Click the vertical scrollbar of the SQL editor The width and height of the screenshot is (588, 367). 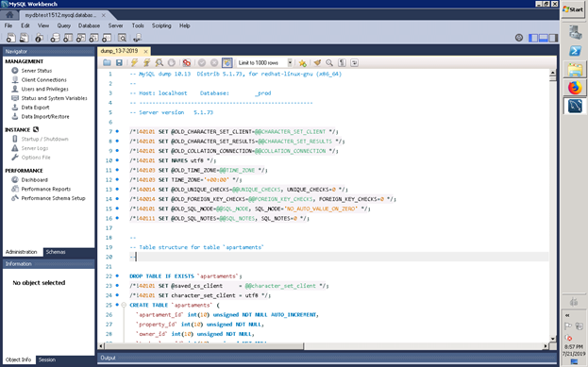tap(553, 206)
